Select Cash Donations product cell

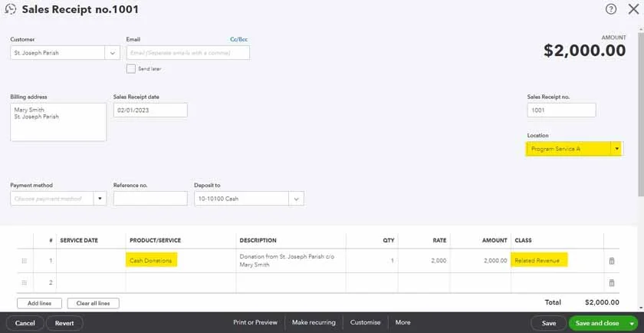point(181,261)
